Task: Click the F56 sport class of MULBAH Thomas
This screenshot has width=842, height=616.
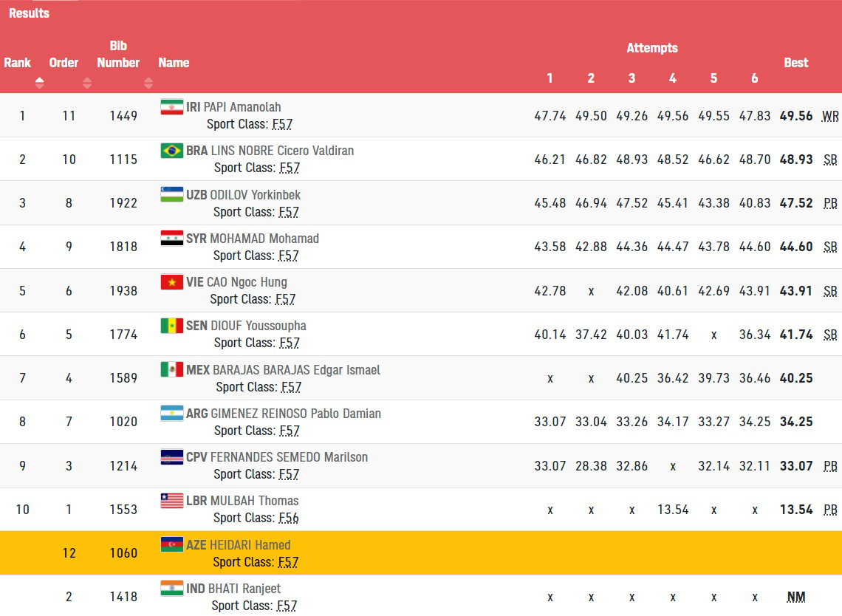Action: pos(288,518)
